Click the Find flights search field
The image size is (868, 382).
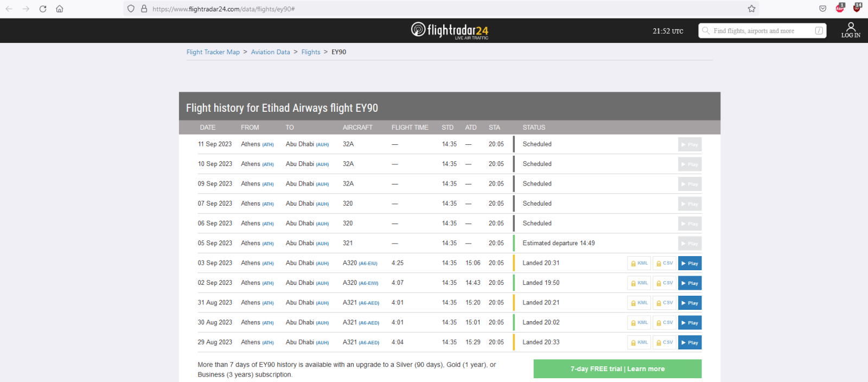click(x=762, y=31)
